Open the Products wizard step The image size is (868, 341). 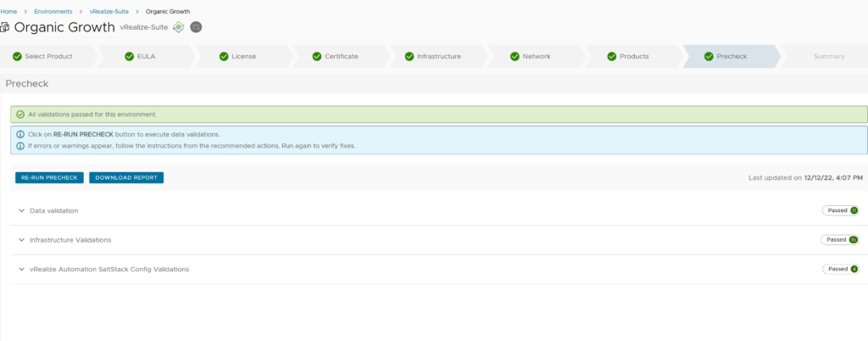pos(633,57)
